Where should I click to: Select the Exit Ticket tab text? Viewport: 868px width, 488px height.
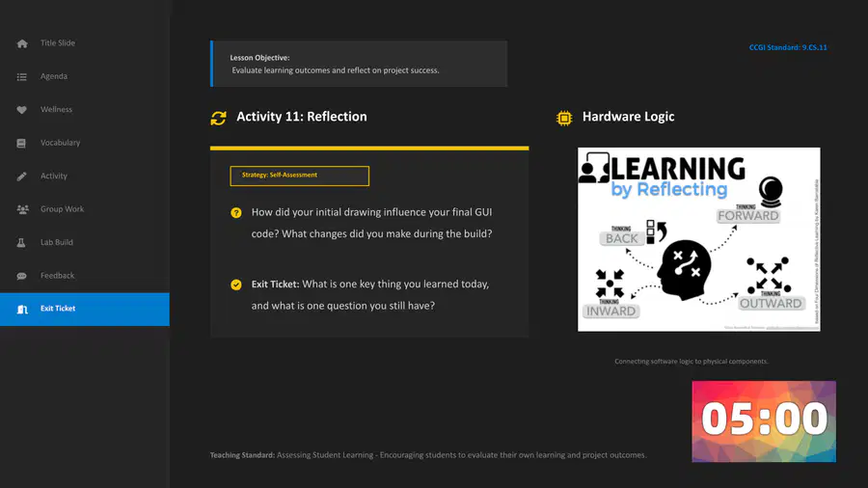pyautogui.click(x=58, y=309)
